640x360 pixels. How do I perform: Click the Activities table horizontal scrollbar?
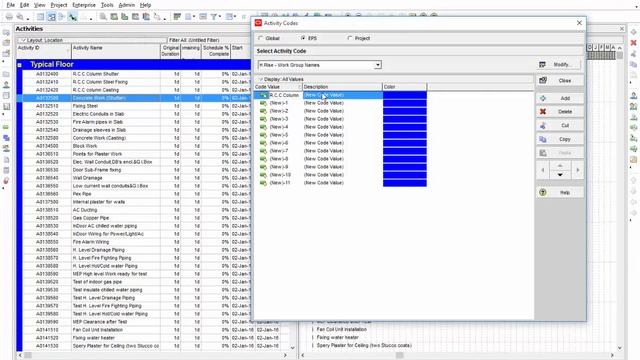click(x=153, y=355)
